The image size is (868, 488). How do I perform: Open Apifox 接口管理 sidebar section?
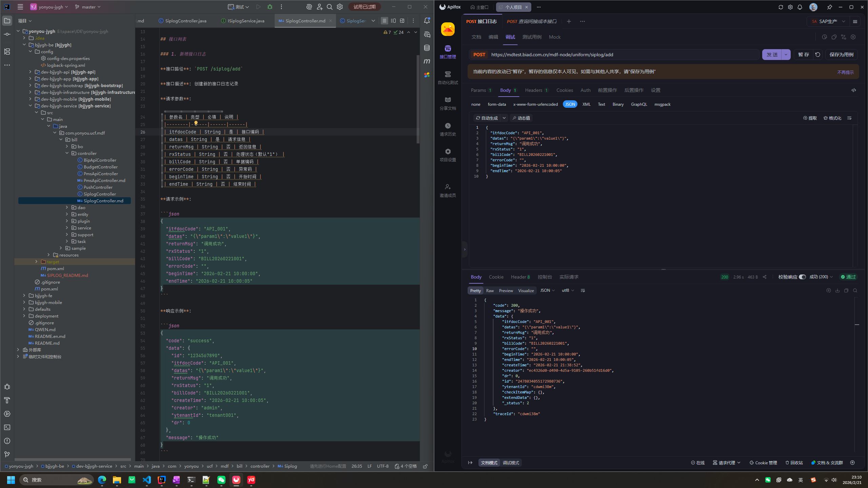[x=448, y=52]
